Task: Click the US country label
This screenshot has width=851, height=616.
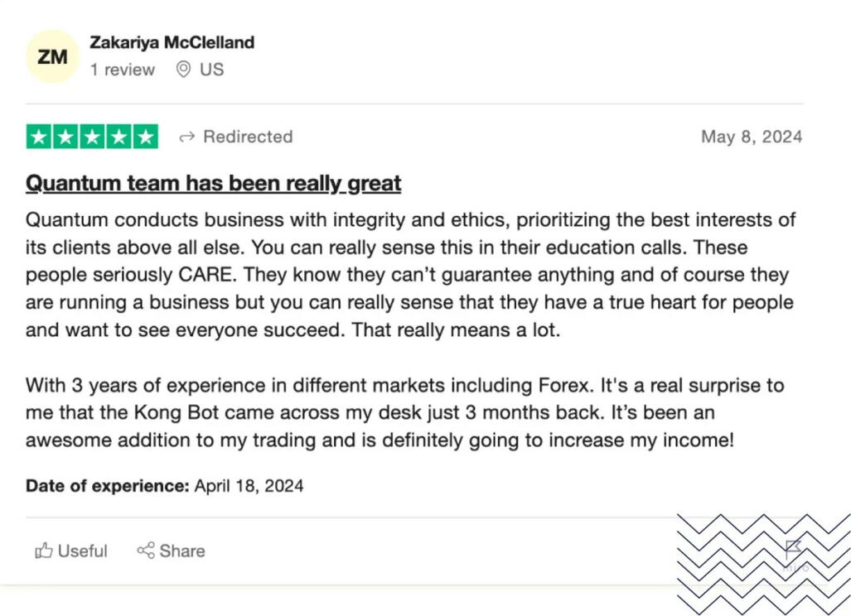Action: [x=211, y=70]
